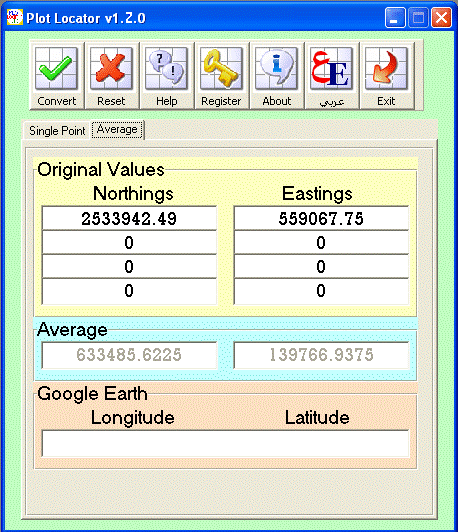Click the Average eastings result 139766.9375
Screen dimensions: 458x532
[x=321, y=355]
